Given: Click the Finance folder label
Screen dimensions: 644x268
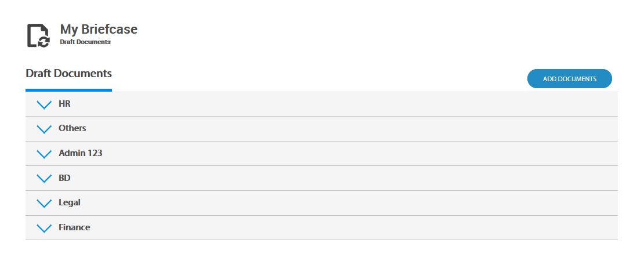Looking at the screenshot, I should [x=74, y=227].
